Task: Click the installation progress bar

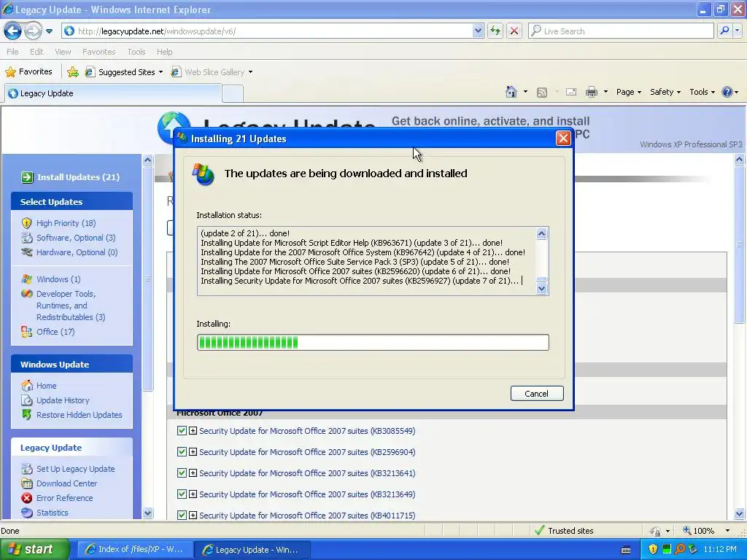Action: (x=373, y=342)
